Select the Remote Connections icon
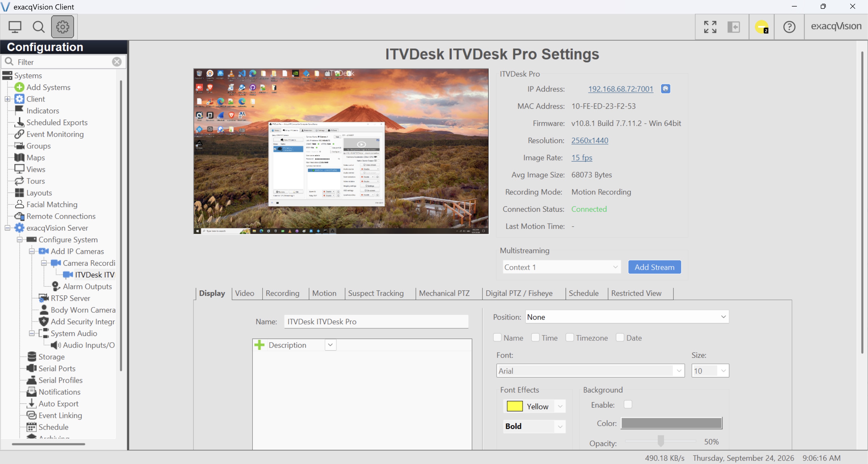The height and width of the screenshot is (464, 868). pos(20,216)
